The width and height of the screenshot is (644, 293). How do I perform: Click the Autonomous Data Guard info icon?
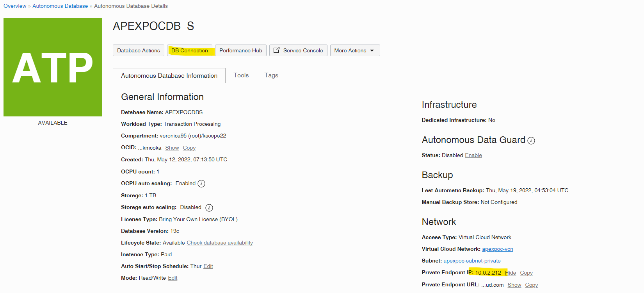coord(531,141)
